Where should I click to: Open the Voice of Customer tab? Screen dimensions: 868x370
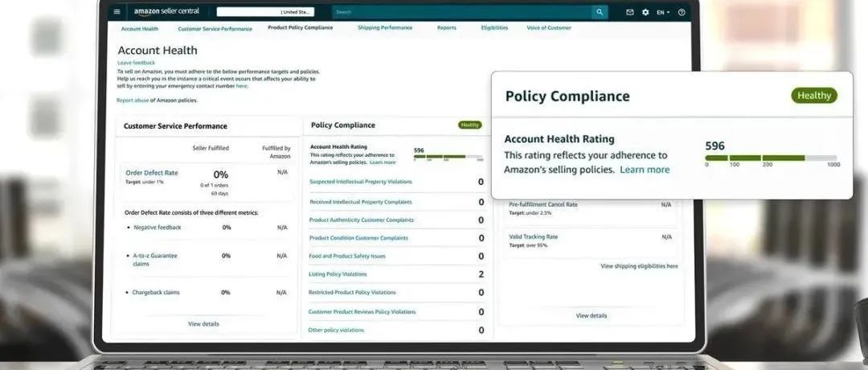549,27
